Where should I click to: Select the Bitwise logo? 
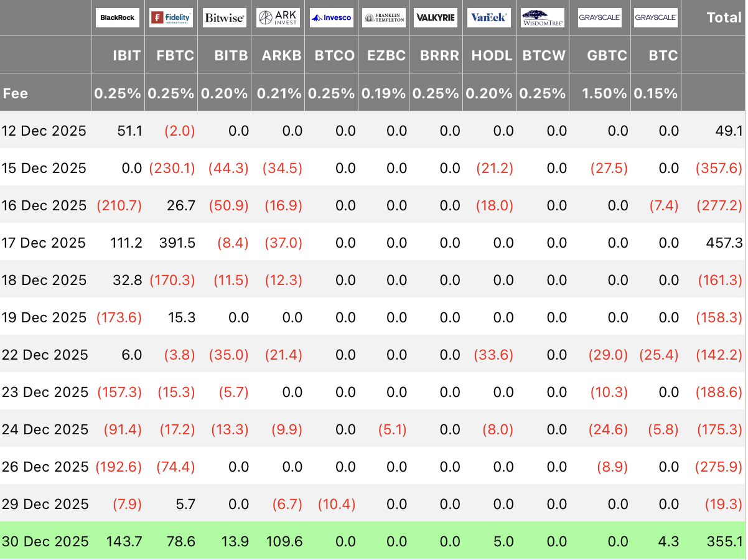click(x=225, y=17)
